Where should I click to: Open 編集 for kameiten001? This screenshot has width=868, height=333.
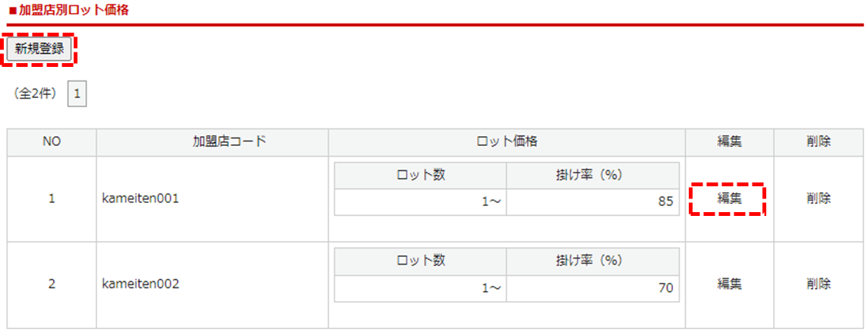tap(729, 199)
